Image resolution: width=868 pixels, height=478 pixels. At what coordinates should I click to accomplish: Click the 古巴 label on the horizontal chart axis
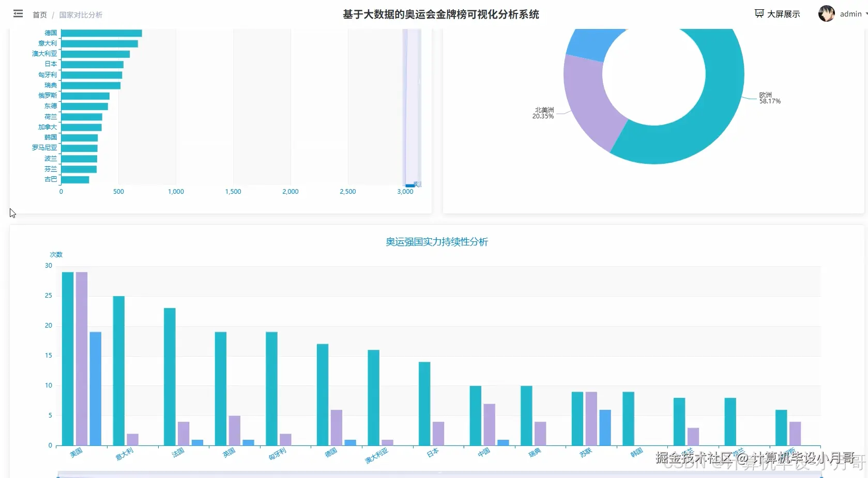(x=51, y=179)
